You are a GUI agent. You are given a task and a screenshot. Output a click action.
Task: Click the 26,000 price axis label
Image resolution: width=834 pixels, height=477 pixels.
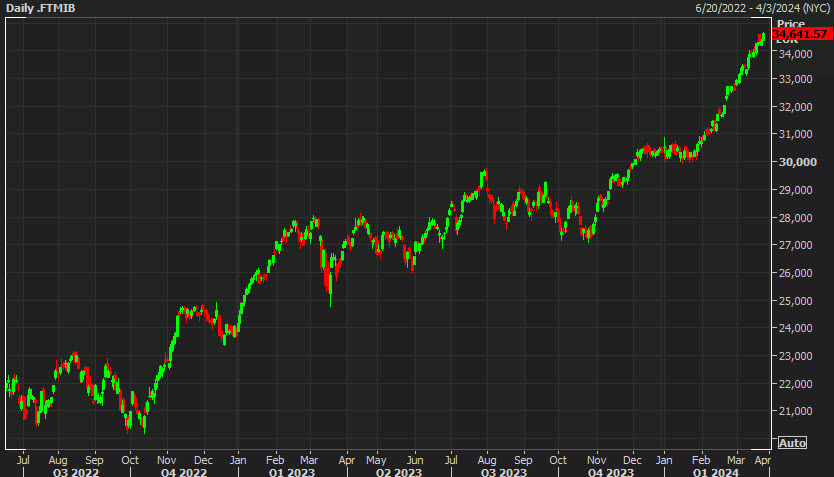tap(795, 273)
